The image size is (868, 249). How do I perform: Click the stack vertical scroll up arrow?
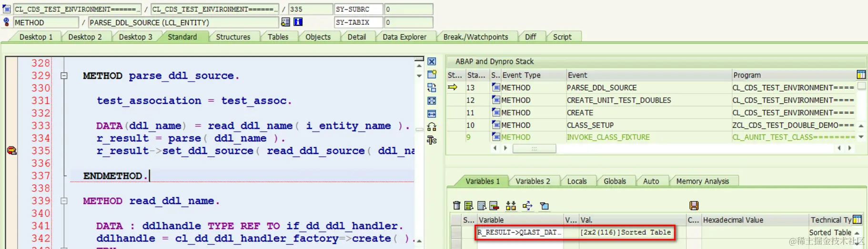861,125
